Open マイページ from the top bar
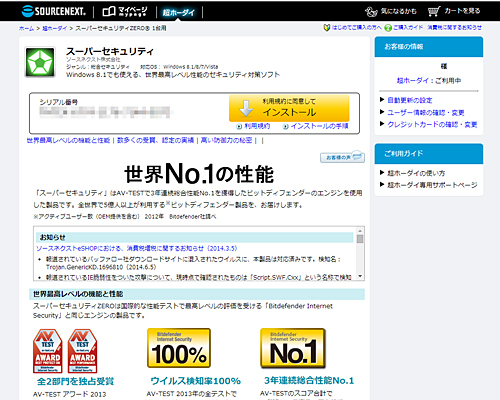The image size is (500, 400). [125, 12]
